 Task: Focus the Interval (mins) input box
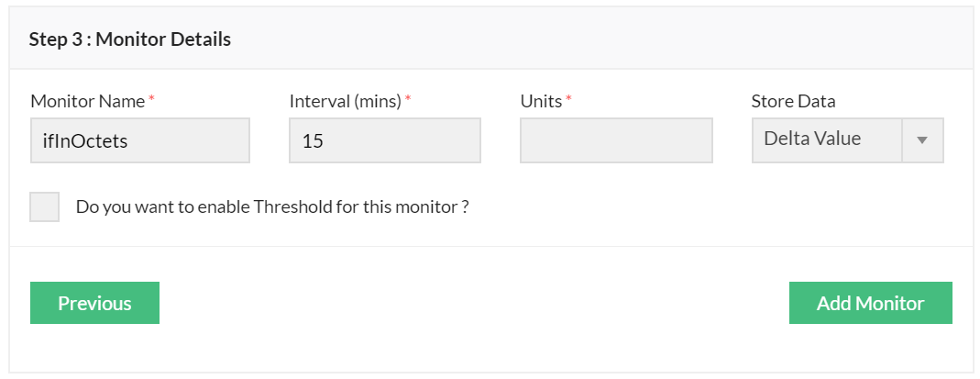click(x=385, y=140)
